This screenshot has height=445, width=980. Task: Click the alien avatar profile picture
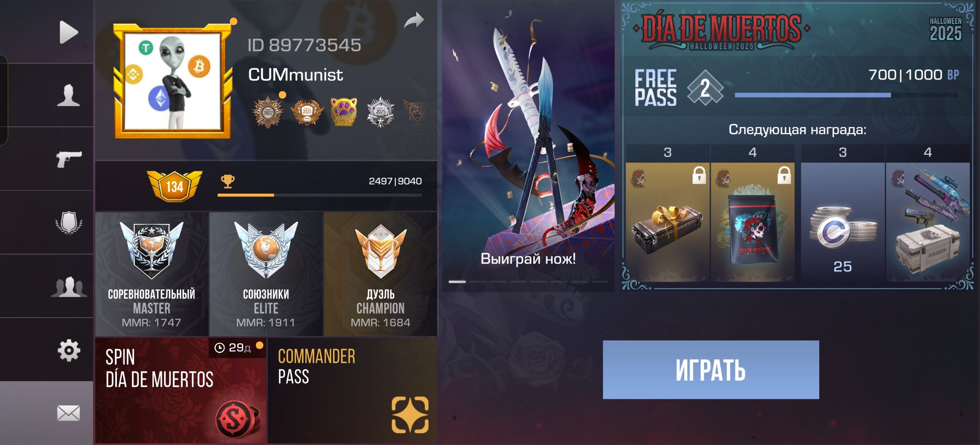pos(173,81)
